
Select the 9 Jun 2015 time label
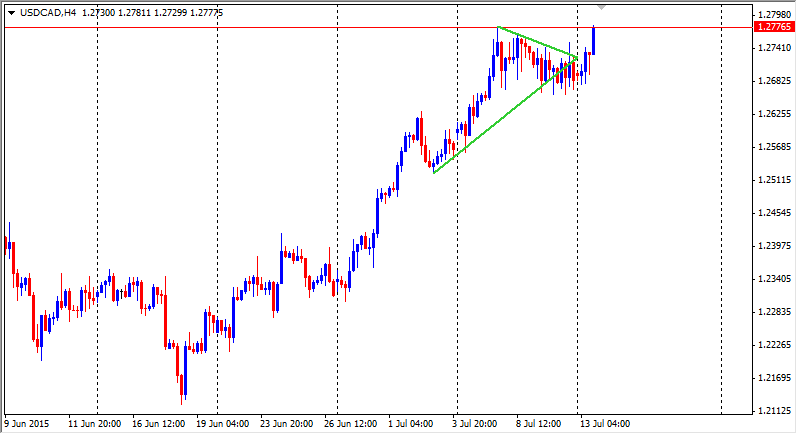(27, 423)
